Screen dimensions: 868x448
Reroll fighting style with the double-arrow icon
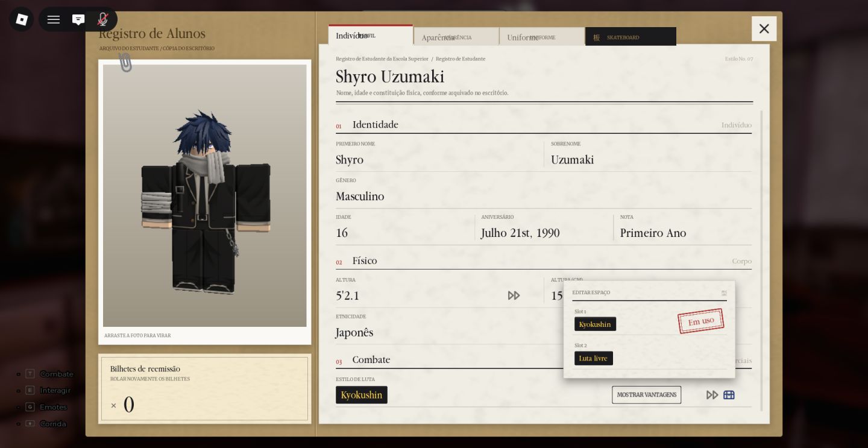pyautogui.click(x=712, y=395)
